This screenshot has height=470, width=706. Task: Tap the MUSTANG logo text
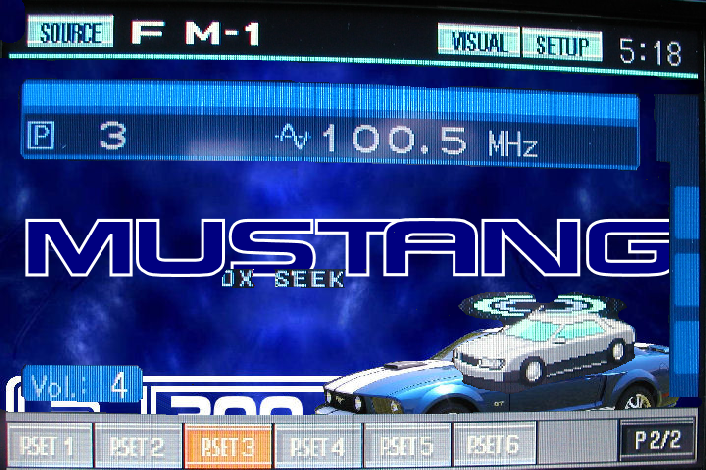(x=330, y=245)
